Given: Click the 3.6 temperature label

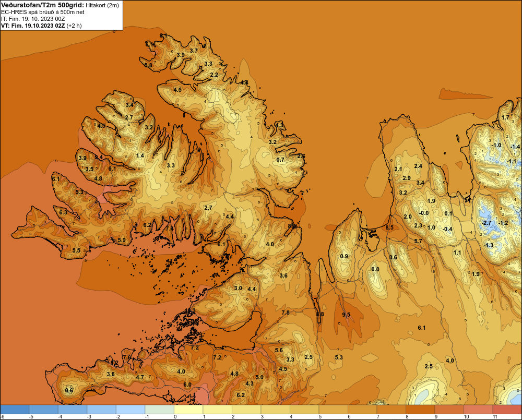Looking at the screenshot, I should tap(283, 275).
